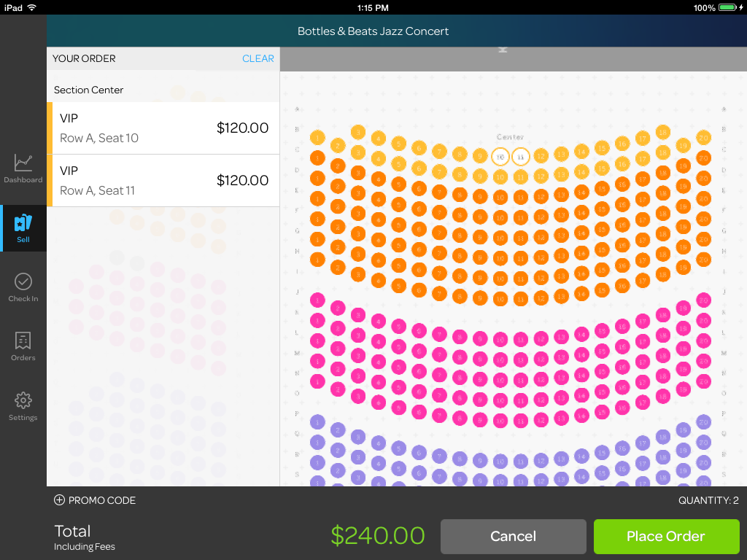Click CLEAR to empty your order
Screen dimensions: 747x560
click(258, 58)
